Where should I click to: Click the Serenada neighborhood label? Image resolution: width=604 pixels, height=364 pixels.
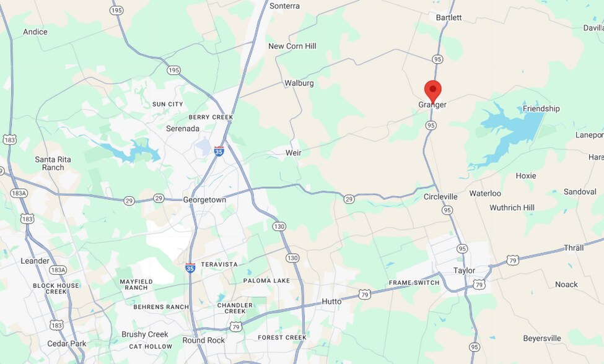click(183, 129)
